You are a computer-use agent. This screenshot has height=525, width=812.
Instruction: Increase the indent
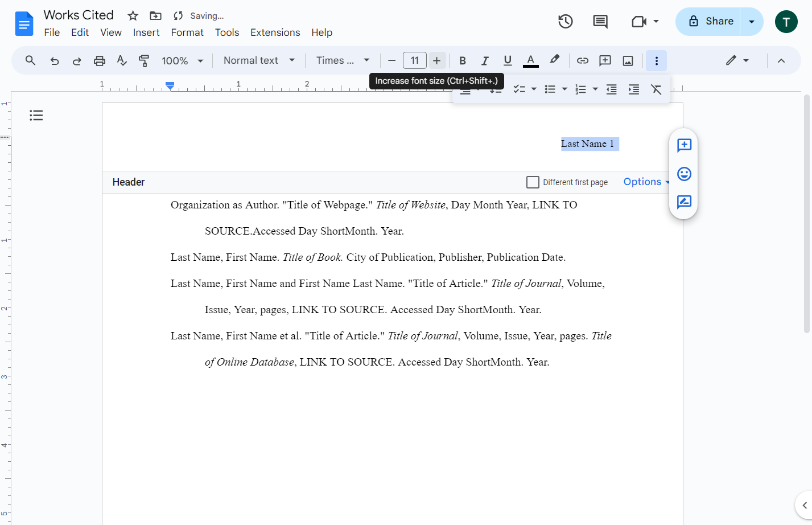(x=634, y=89)
